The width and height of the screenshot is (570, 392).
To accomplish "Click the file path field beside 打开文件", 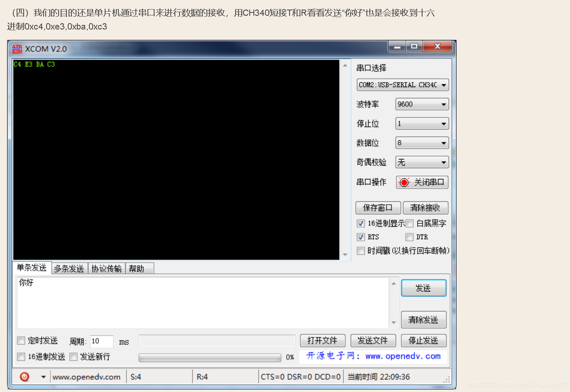I will pyautogui.click(x=217, y=341).
